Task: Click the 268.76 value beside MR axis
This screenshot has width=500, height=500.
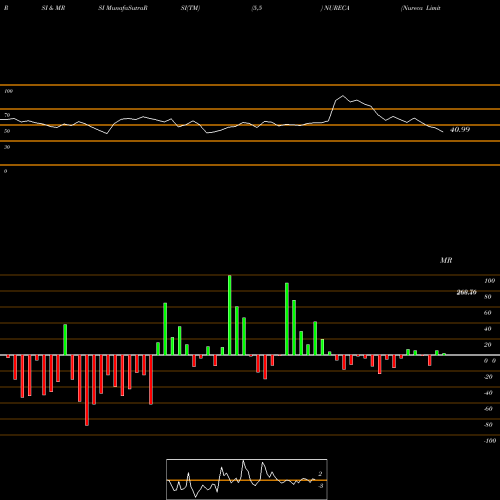Action: pyautogui.click(x=466, y=292)
